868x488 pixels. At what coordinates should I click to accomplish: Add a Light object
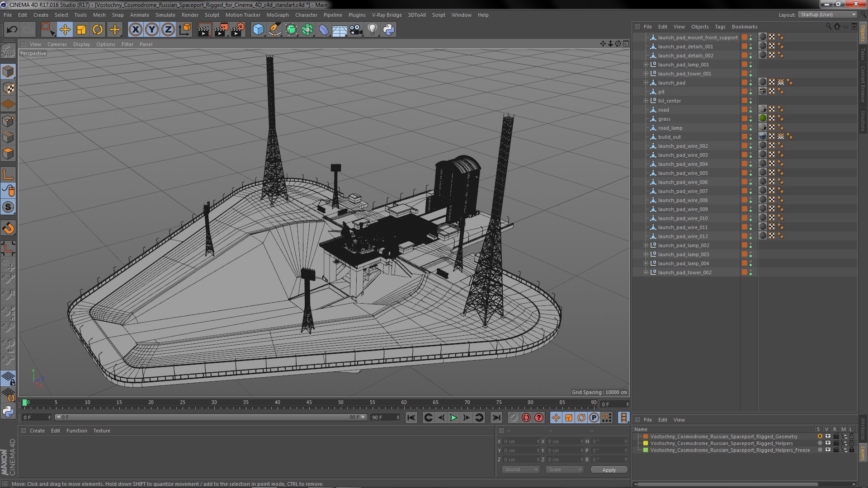pyautogui.click(x=372, y=30)
